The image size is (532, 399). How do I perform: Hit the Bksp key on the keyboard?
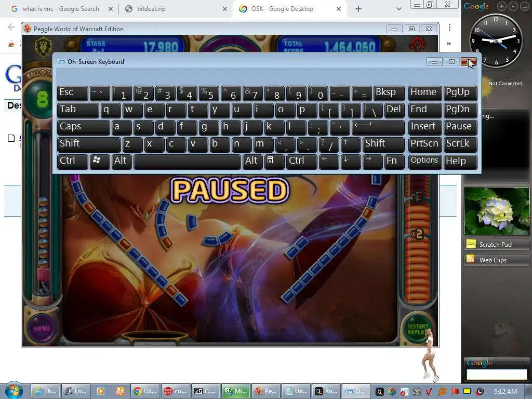pos(389,92)
